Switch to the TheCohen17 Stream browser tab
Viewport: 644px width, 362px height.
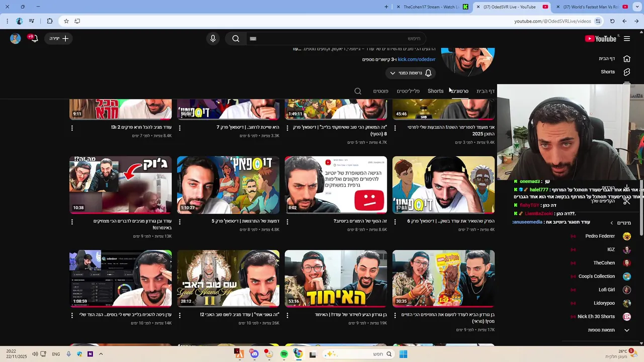coord(432,7)
